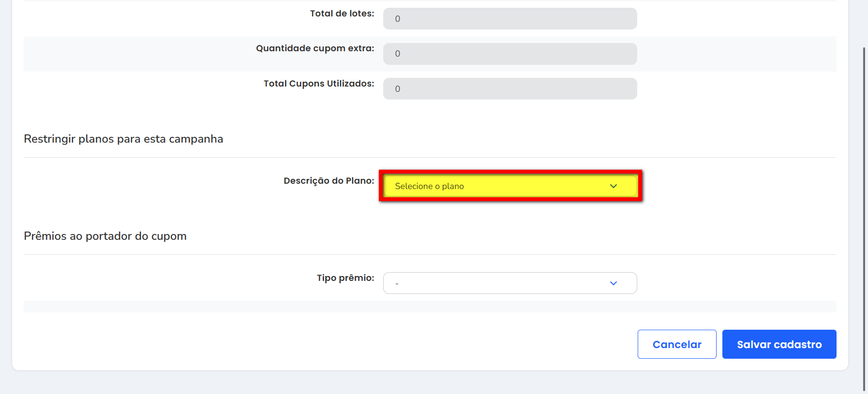The height and width of the screenshot is (394, 868).
Task: Click the blue chevron in Tipo prêmio
Action: tap(613, 283)
